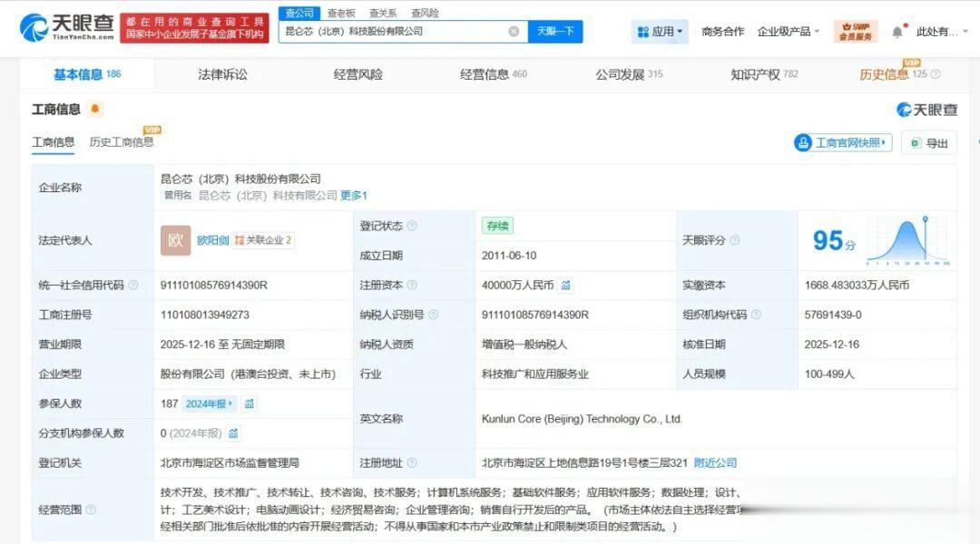Open chart icon beside 40000万人民币
The image size is (980, 544).
[565, 286]
